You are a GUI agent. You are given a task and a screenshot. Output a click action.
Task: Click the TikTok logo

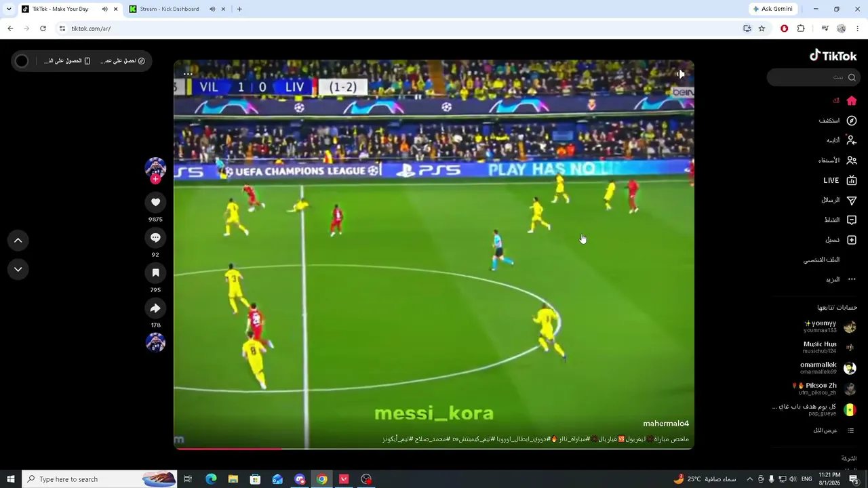[x=833, y=56]
